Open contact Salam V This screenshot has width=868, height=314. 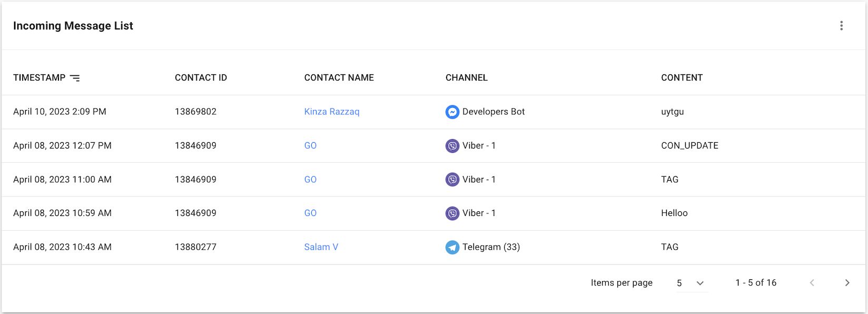(321, 247)
